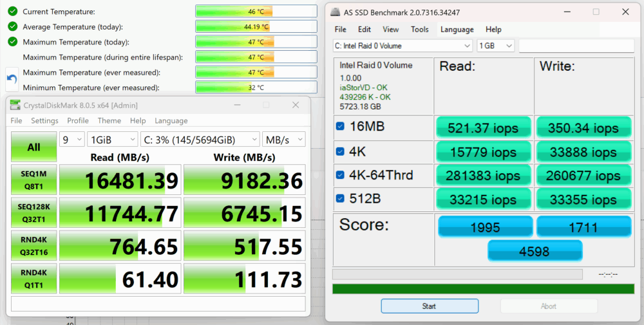The width and height of the screenshot is (644, 325).
Task: Click green checkmark beside Average Temperature
Action: (13, 26)
